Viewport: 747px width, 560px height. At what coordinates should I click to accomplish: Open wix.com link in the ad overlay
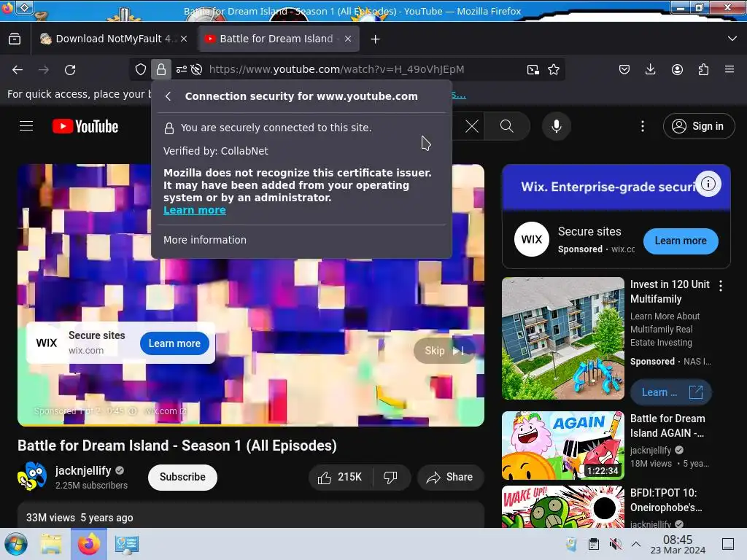(166, 411)
